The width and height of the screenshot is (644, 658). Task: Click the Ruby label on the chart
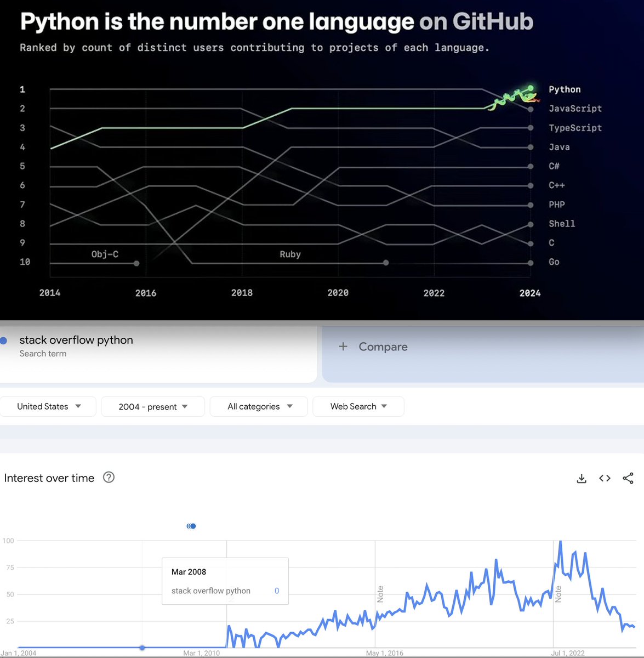pos(290,254)
